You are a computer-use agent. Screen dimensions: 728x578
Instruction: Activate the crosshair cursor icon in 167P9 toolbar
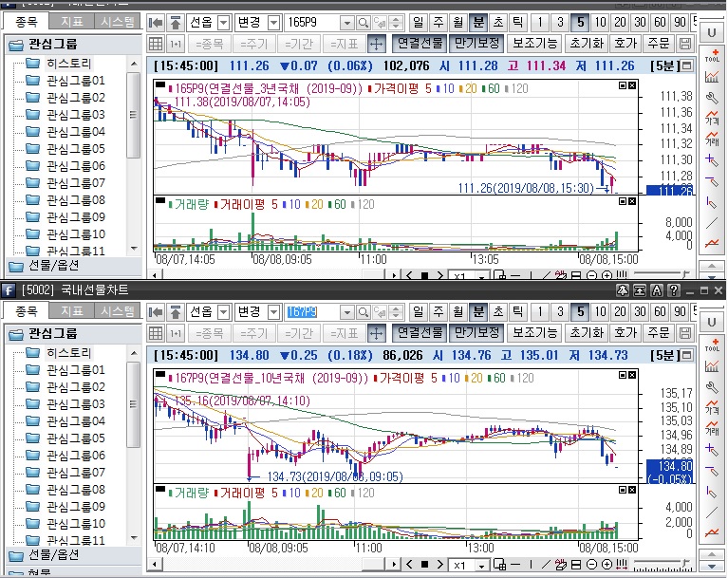coord(376,333)
